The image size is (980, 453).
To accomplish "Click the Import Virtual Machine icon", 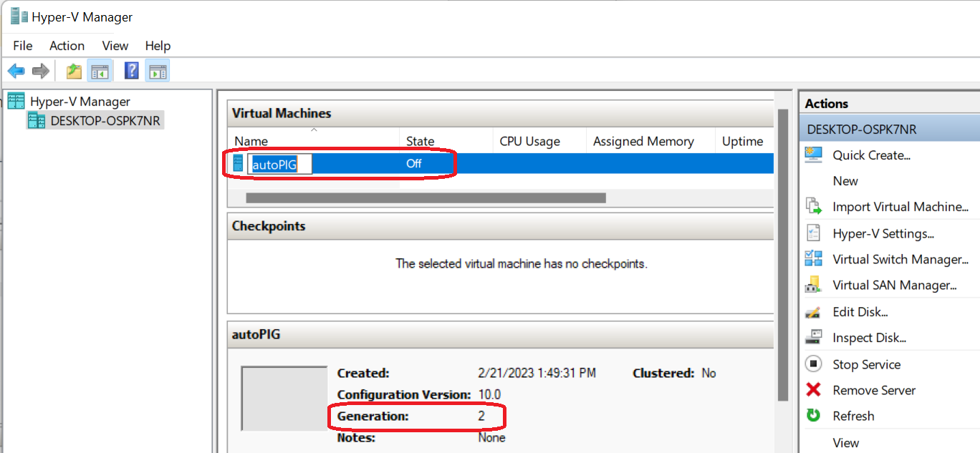I will coord(813,207).
